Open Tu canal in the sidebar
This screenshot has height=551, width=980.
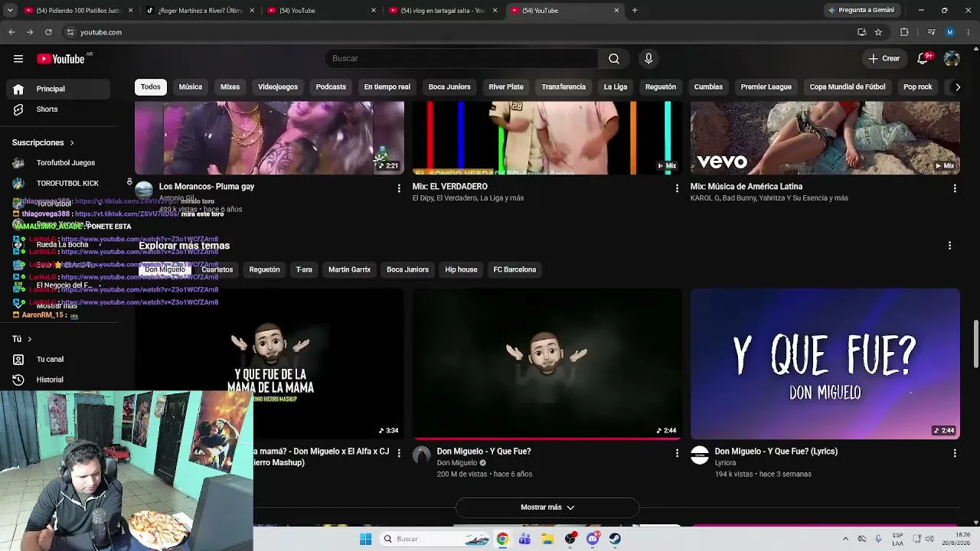click(58, 360)
